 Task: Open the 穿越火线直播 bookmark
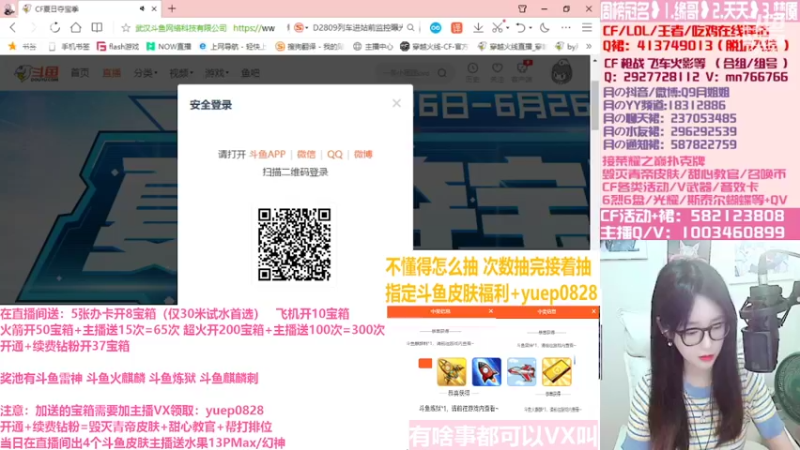(x=512, y=46)
